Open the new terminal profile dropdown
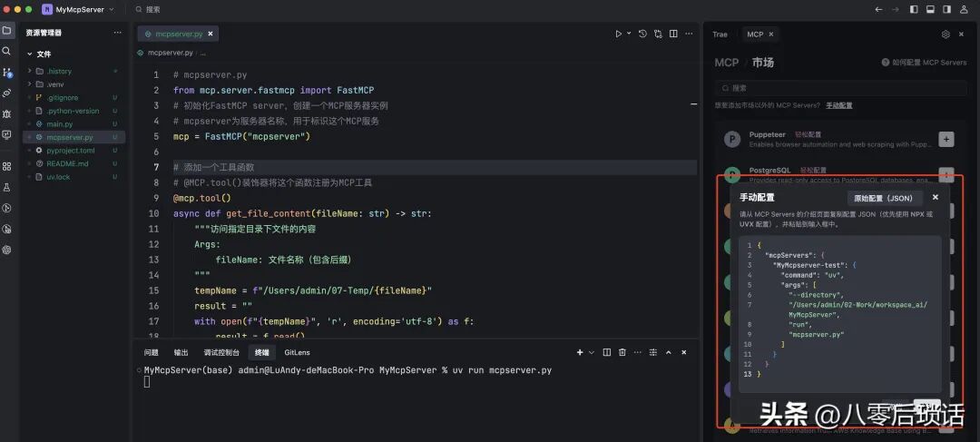This screenshot has width=980, height=442. [592, 352]
